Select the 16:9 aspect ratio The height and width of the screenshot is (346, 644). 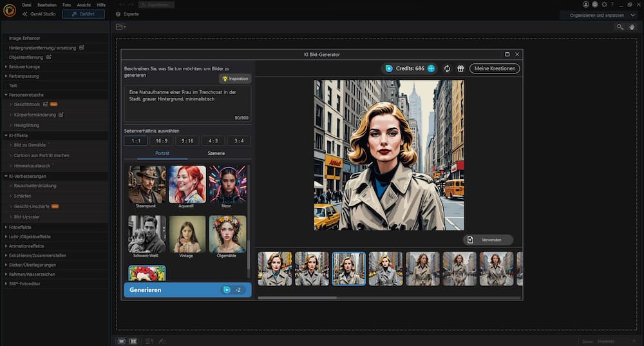[x=162, y=140]
